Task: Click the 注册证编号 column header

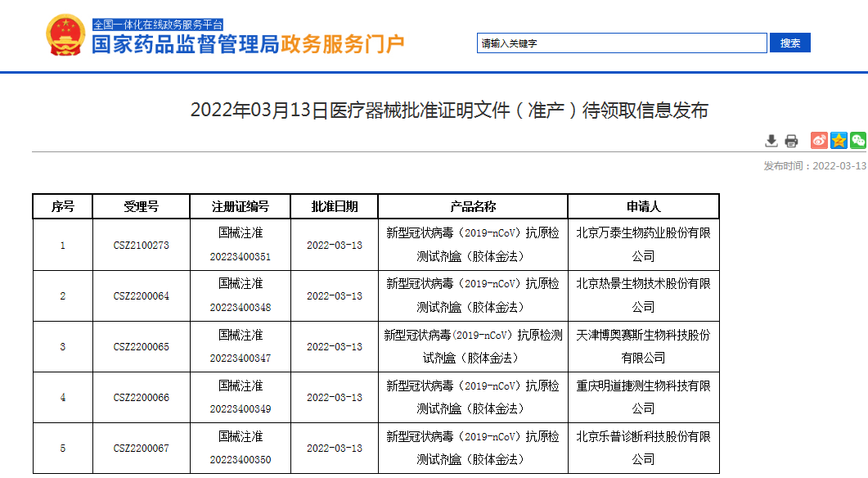Action: 241,206
